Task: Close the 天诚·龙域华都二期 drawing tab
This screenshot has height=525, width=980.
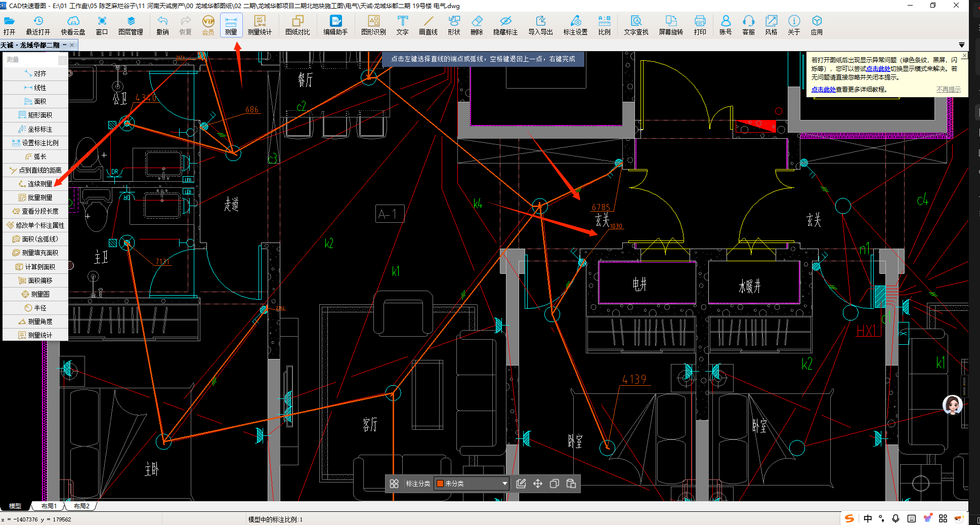Action: [x=72, y=45]
